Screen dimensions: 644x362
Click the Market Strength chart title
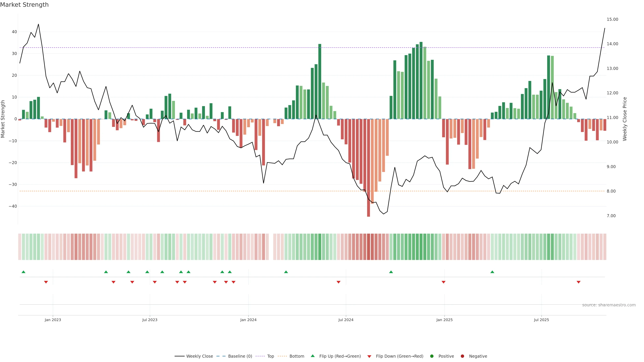pos(24,5)
